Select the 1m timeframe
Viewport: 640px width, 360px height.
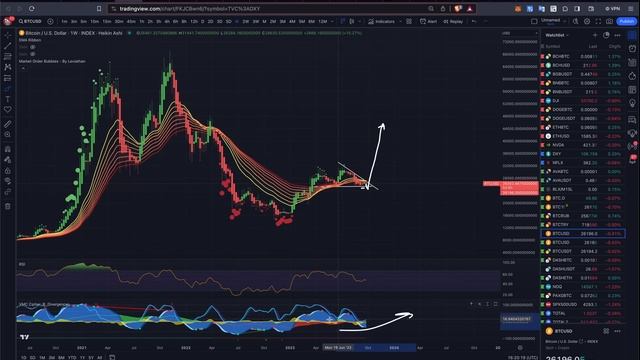click(x=64, y=21)
